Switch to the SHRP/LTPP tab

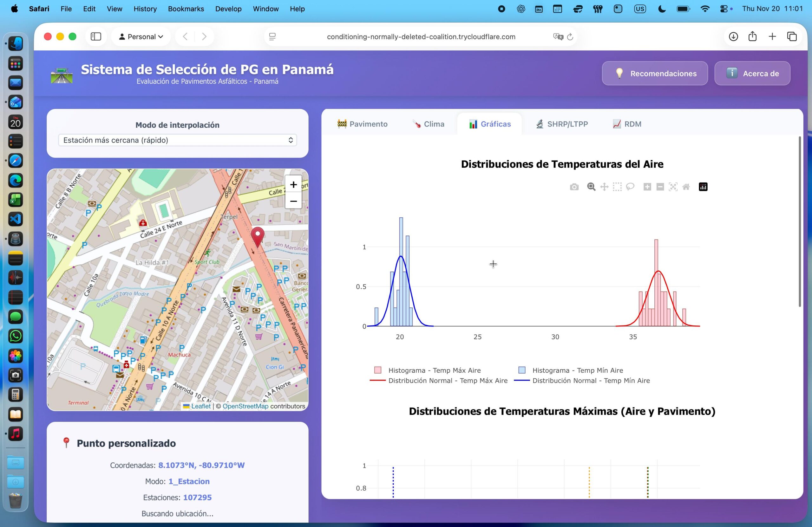562,124
